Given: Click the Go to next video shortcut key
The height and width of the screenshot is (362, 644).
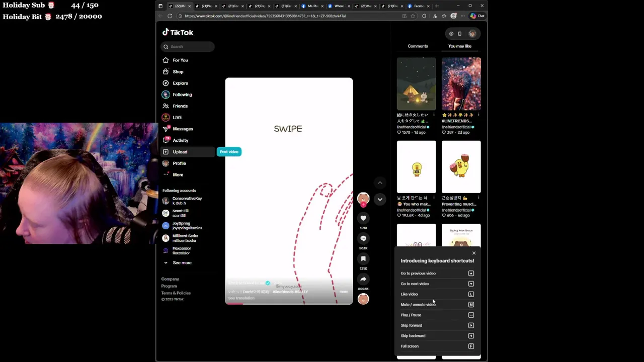Looking at the screenshot, I should [471, 284].
